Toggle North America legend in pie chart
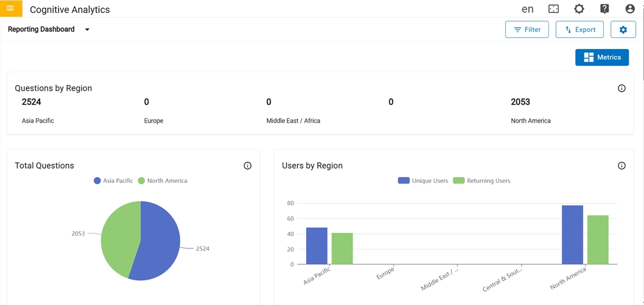 [x=162, y=181]
